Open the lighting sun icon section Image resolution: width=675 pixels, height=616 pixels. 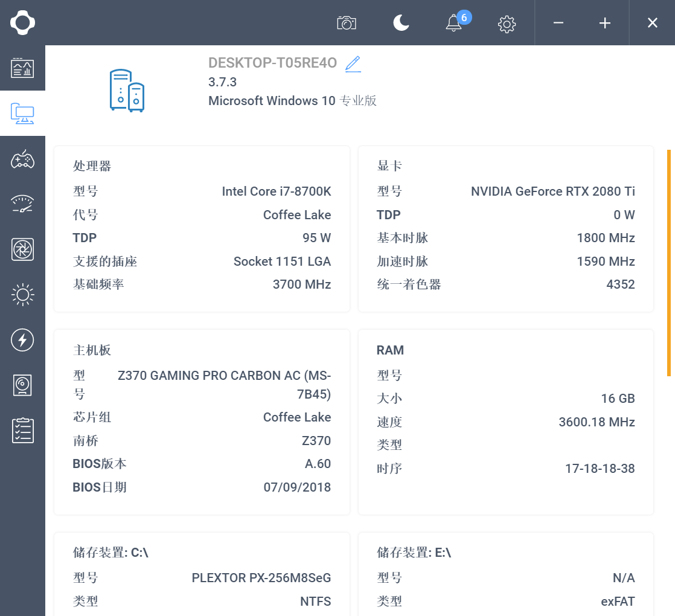click(x=22, y=295)
